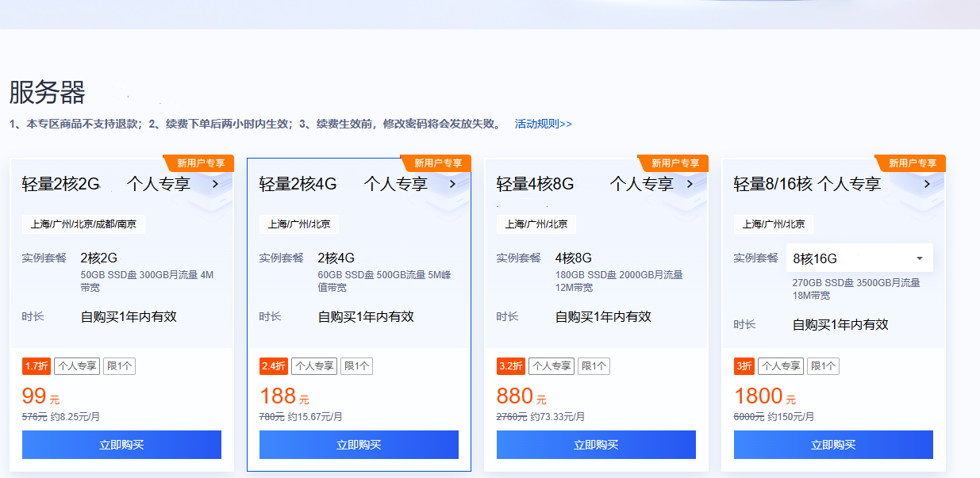
Task: Click the 3折 discount badge
Action: [744, 366]
